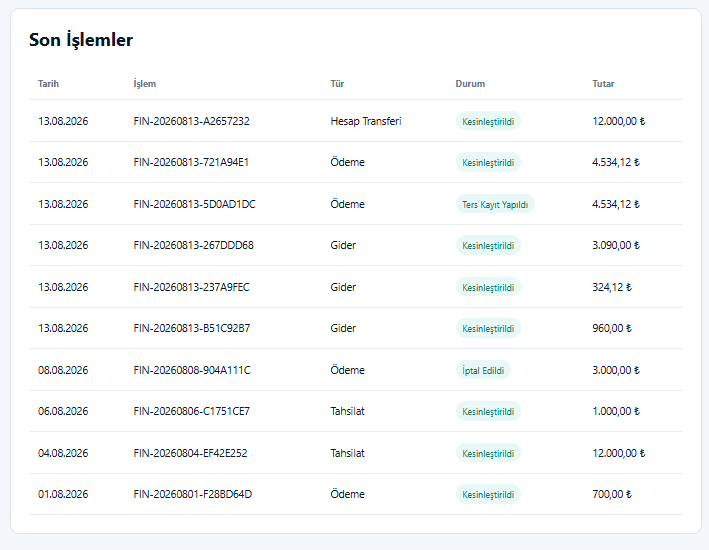Click the Son İşlemler heading
The height and width of the screenshot is (550, 709).
click(x=81, y=40)
